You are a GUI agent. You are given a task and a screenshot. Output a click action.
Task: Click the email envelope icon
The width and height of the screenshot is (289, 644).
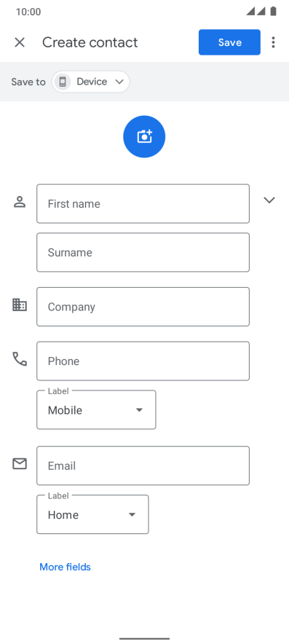point(20,464)
